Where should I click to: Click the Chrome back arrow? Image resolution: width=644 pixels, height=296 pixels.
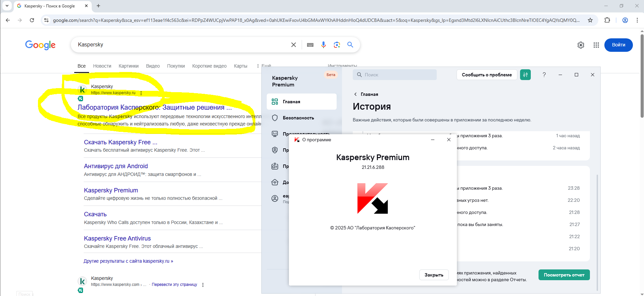pos(8,20)
